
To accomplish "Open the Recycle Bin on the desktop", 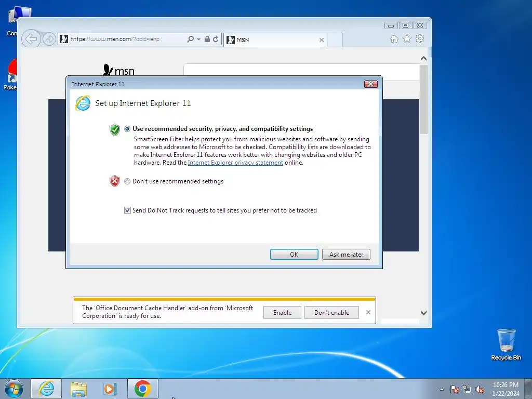I will pyautogui.click(x=506, y=344).
